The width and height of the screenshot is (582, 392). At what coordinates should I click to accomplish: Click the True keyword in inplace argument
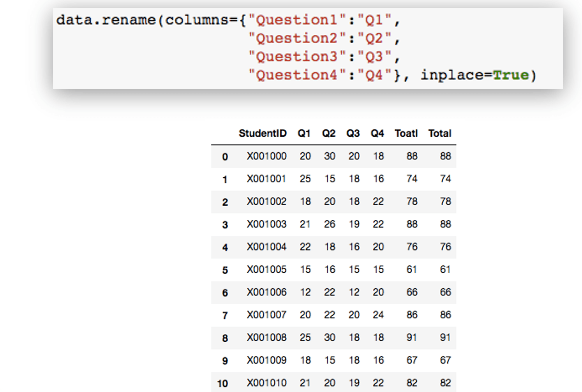pos(511,75)
